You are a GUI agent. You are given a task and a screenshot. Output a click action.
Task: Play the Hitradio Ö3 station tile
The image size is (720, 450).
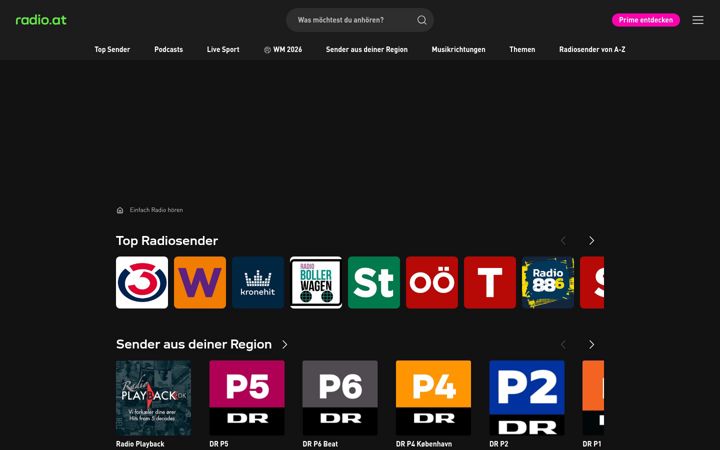click(142, 282)
